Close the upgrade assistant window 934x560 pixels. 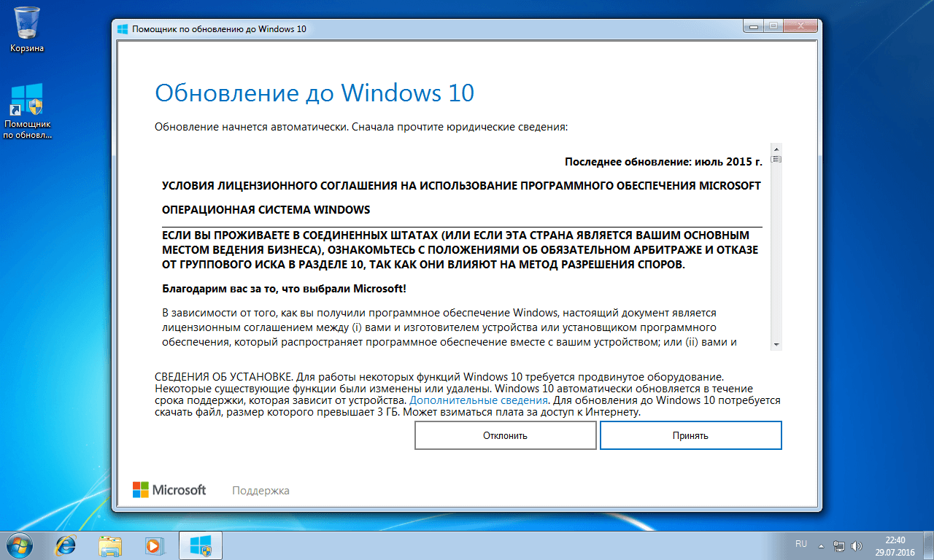[x=800, y=26]
